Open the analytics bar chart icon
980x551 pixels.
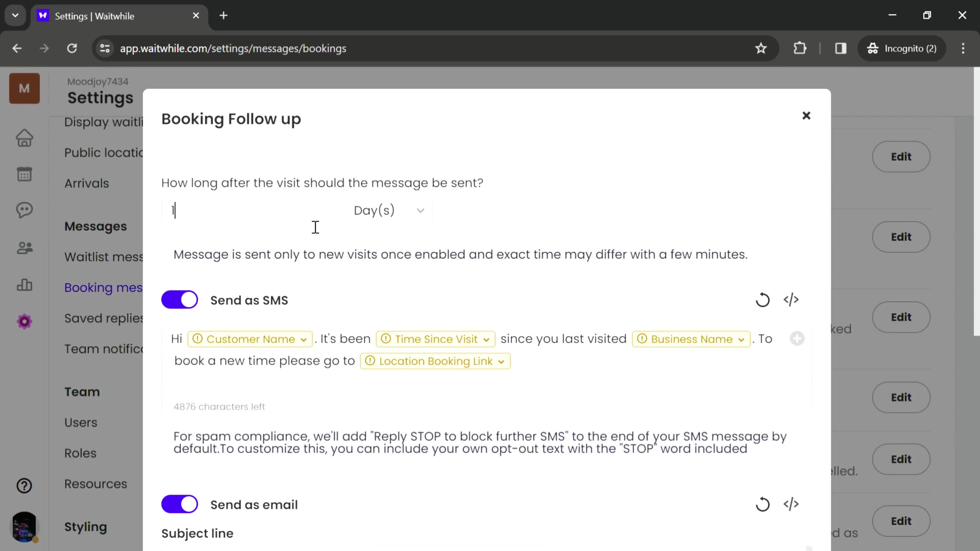(24, 285)
